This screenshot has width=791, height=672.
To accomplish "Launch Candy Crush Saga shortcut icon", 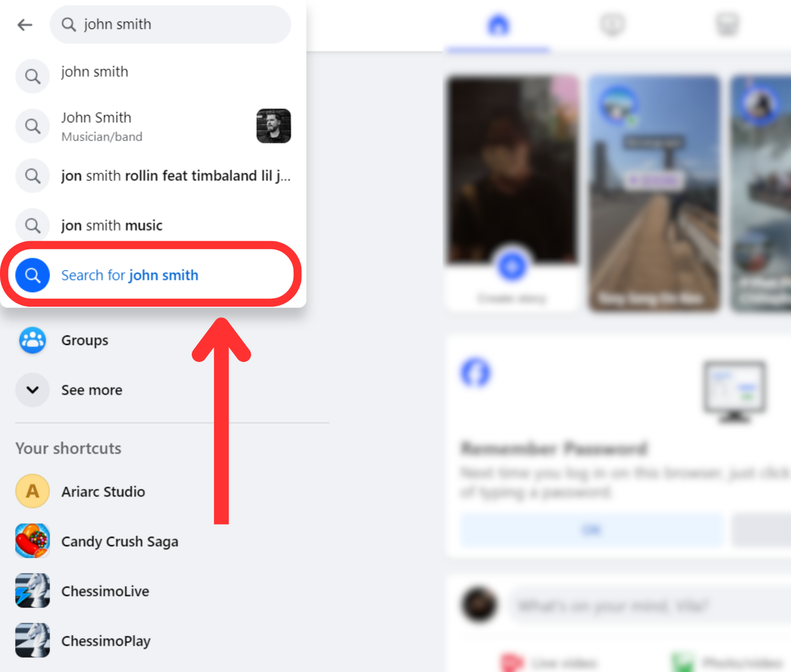I will click(x=33, y=541).
